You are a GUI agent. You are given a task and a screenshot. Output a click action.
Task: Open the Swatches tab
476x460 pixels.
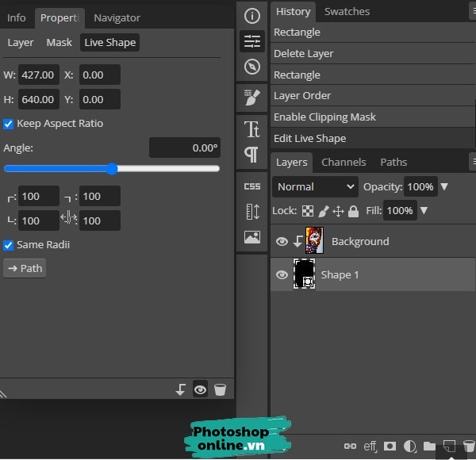(x=347, y=11)
